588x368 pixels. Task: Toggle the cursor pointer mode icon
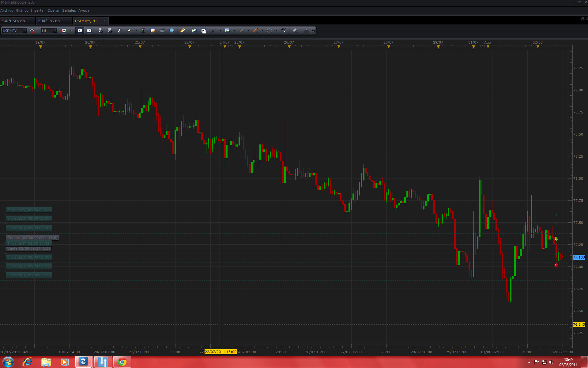coord(119,31)
